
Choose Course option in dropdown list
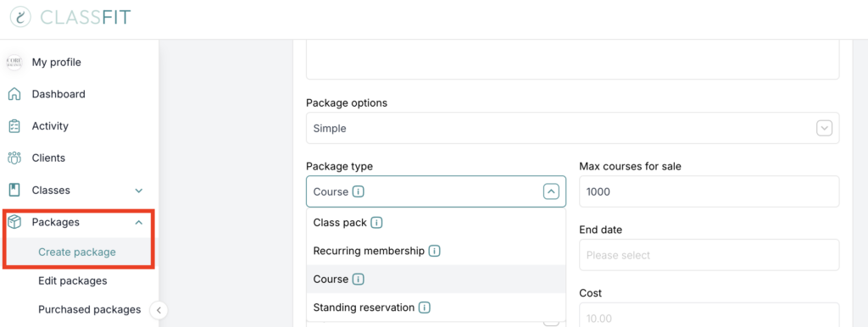click(437, 280)
